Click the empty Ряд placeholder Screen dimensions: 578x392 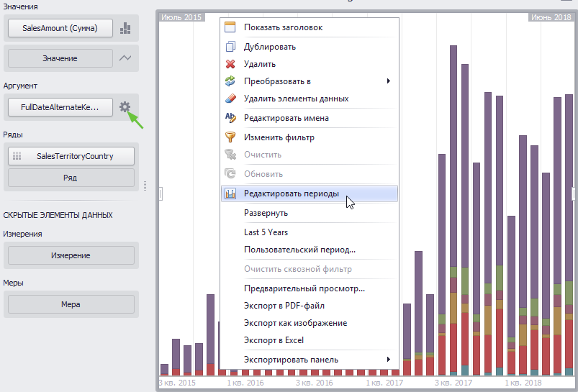71,178
